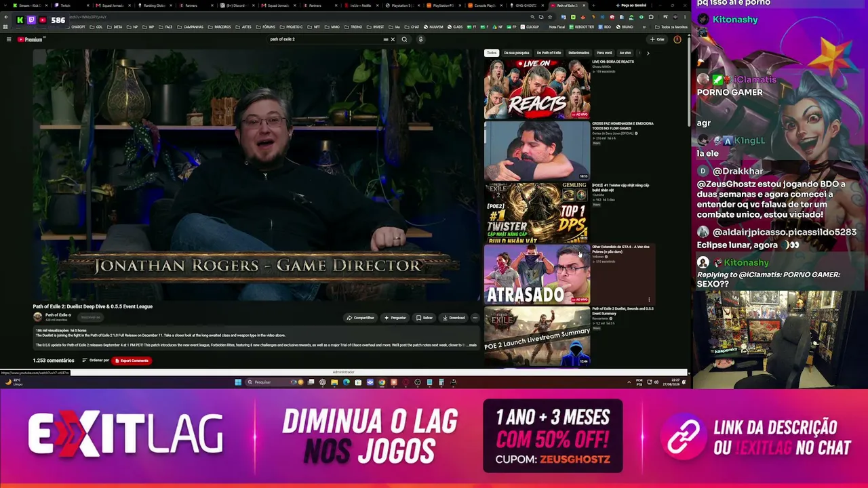The height and width of the screenshot is (488, 868).
Task: Open options for the ATRASADO video
Action: tap(649, 300)
